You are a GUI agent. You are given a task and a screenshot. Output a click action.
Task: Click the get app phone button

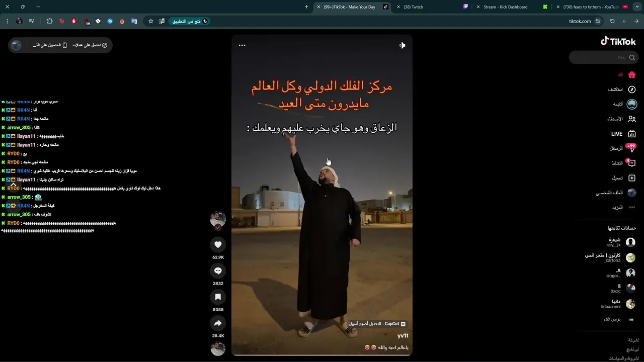[x=50, y=45]
